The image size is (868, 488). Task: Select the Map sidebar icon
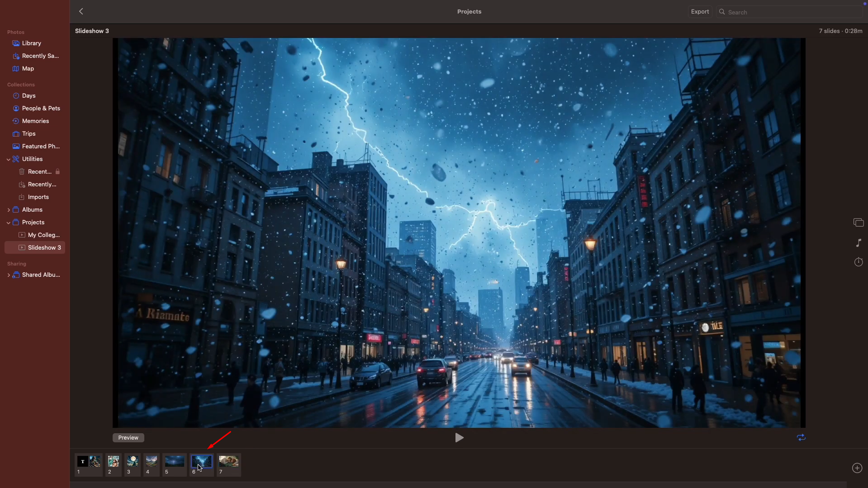coord(16,69)
